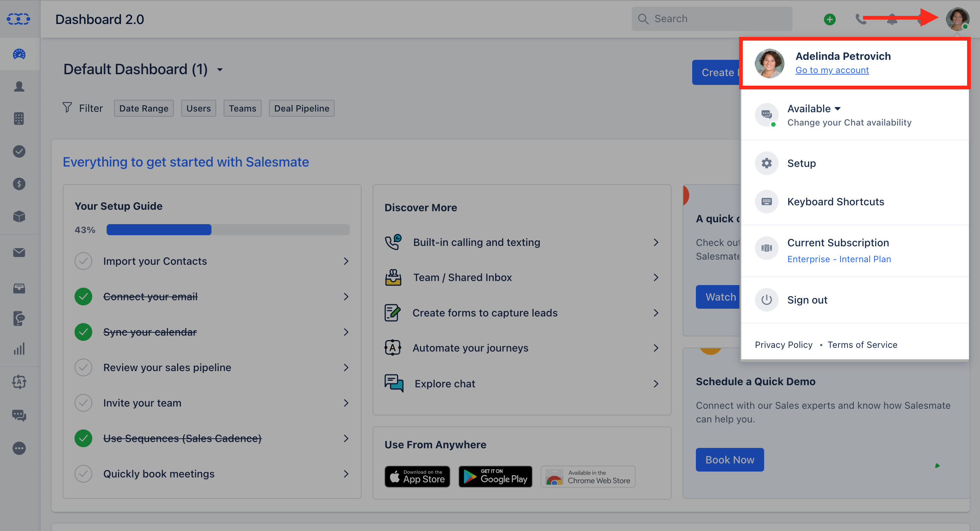Expand Automate your journeys chevron
This screenshot has height=531, width=980.
tap(656, 348)
